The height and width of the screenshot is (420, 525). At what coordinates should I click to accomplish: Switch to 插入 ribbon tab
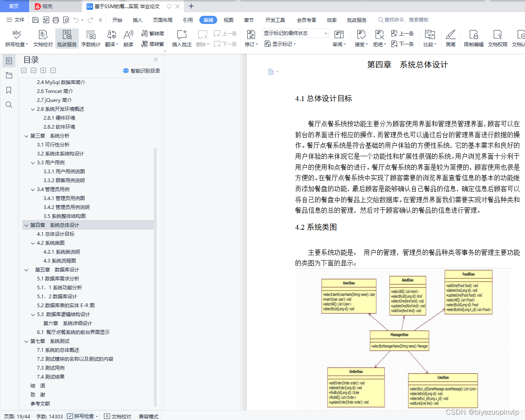138,20
